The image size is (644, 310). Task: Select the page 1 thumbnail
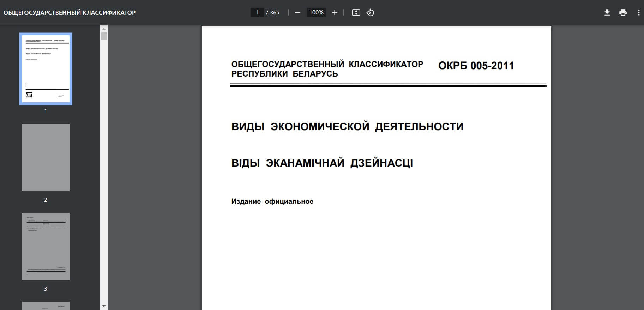46,69
